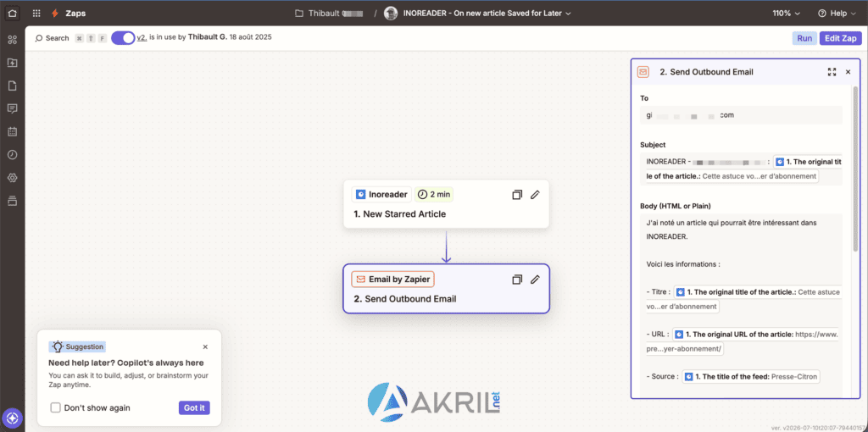Screen dimensions: 868x432
Task: Expand the Send Outbound Email panel fullscreen
Action: coord(832,72)
